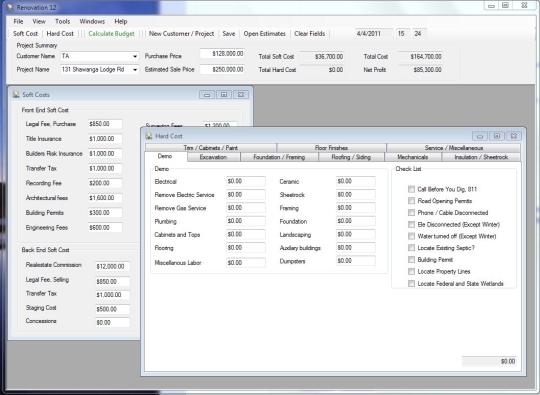
Task: Click the Miscellaneous Labor field
Action: (x=246, y=262)
